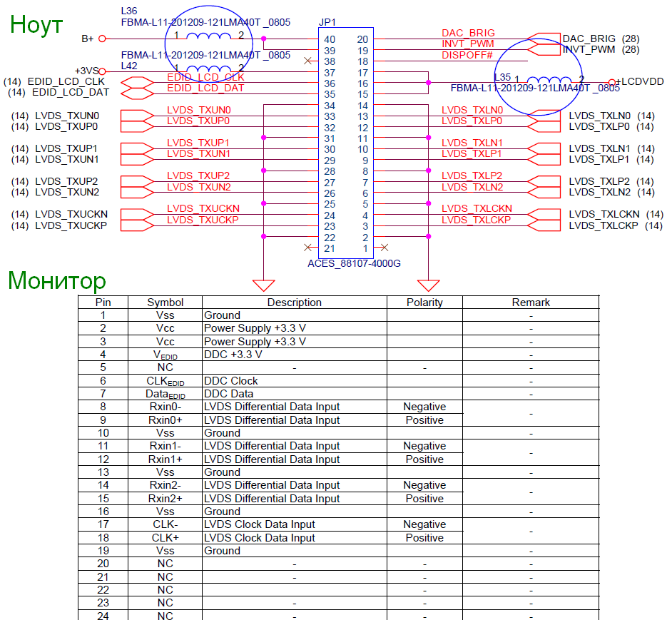Click the no-connect X at pin 21

coord(307,248)
